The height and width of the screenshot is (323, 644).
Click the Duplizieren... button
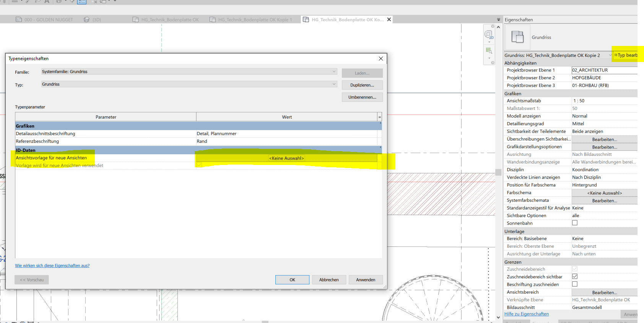362,85
